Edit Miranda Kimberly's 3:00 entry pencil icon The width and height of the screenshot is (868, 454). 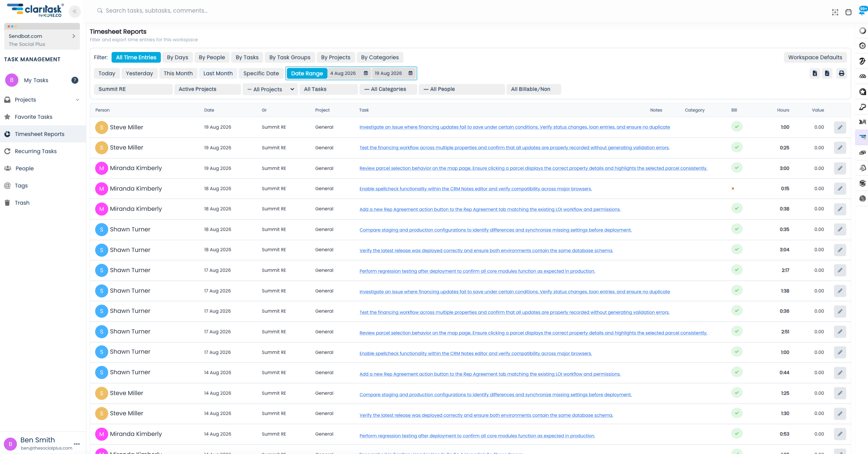coord(840,168)
